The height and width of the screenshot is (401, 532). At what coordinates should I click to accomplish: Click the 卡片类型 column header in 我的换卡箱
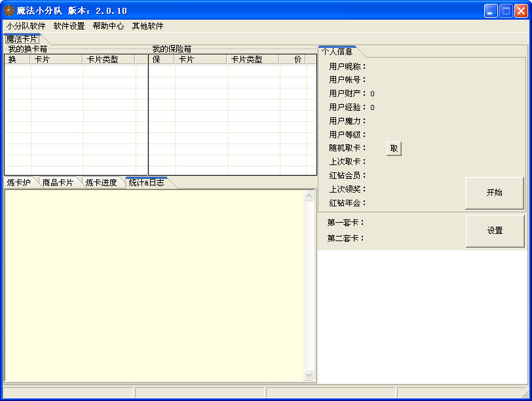(x=109, y=60)
